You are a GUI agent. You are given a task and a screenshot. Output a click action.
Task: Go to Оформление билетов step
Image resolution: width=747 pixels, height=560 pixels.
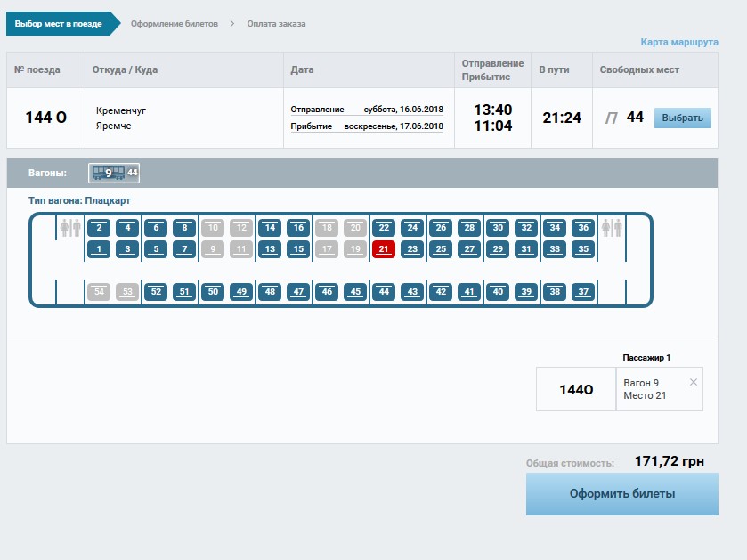tap(174, 24)
